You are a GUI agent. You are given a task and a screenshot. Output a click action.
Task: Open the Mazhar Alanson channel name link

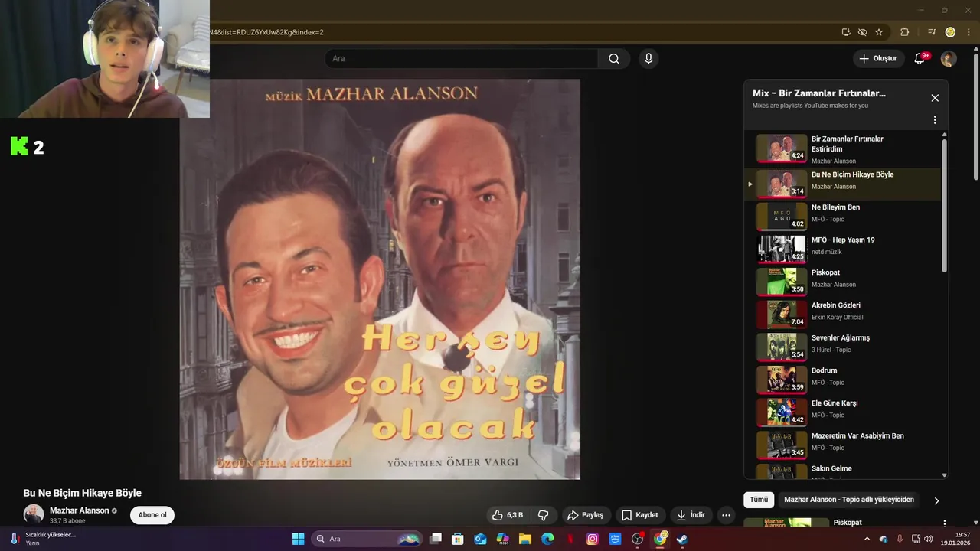[x=80, y=510]
